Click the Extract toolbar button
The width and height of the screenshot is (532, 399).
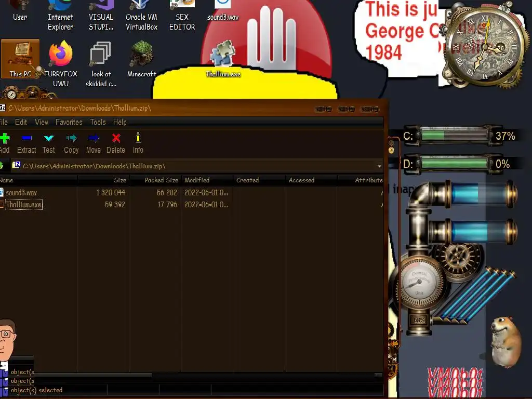[26, 143]
